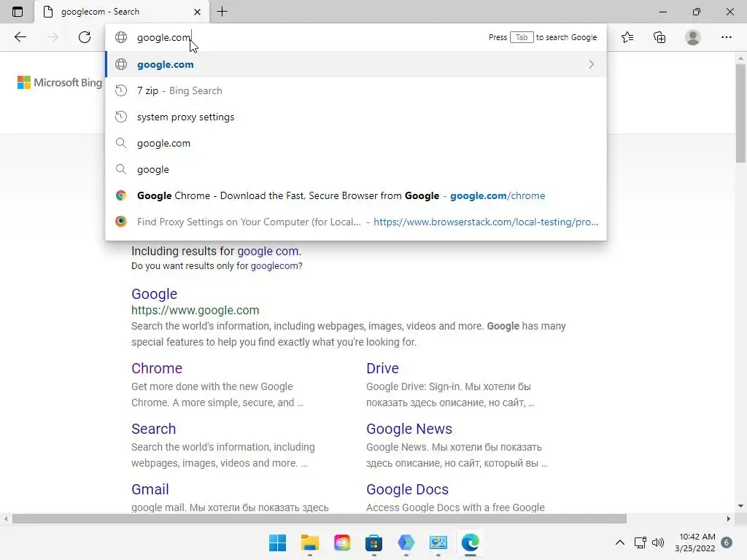The height and width of the screenshot is (560, 747).
Task: Open the notification badge with 6
Action: click(x=727, y=542)
